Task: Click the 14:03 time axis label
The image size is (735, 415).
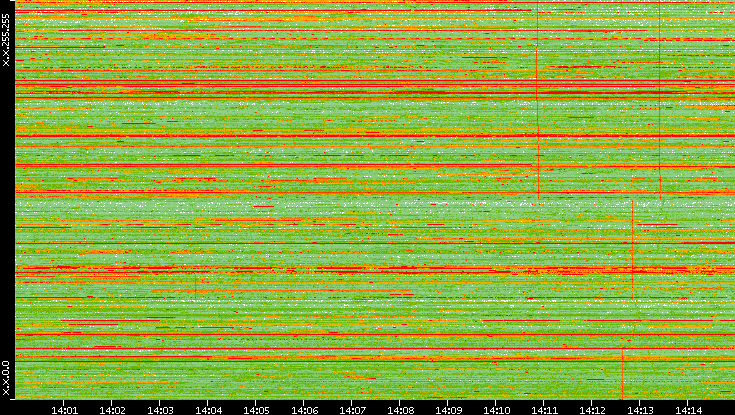Action: (x=160, y=410)
